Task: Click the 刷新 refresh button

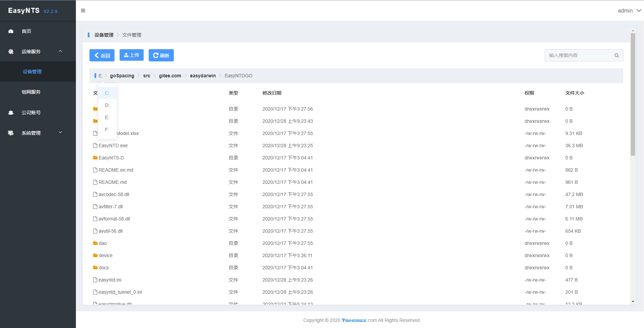Action: click(161, 55)
